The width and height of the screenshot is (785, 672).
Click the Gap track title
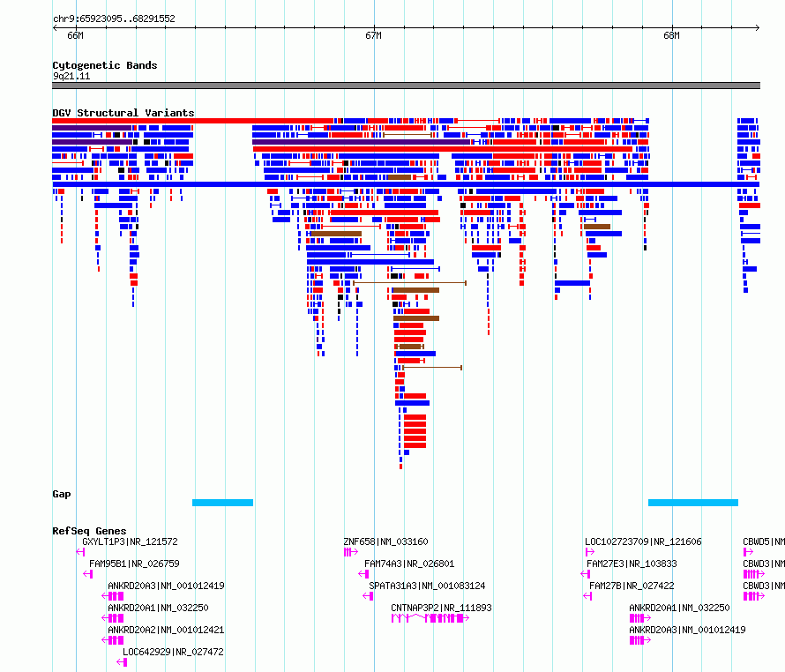coord(62,494)
